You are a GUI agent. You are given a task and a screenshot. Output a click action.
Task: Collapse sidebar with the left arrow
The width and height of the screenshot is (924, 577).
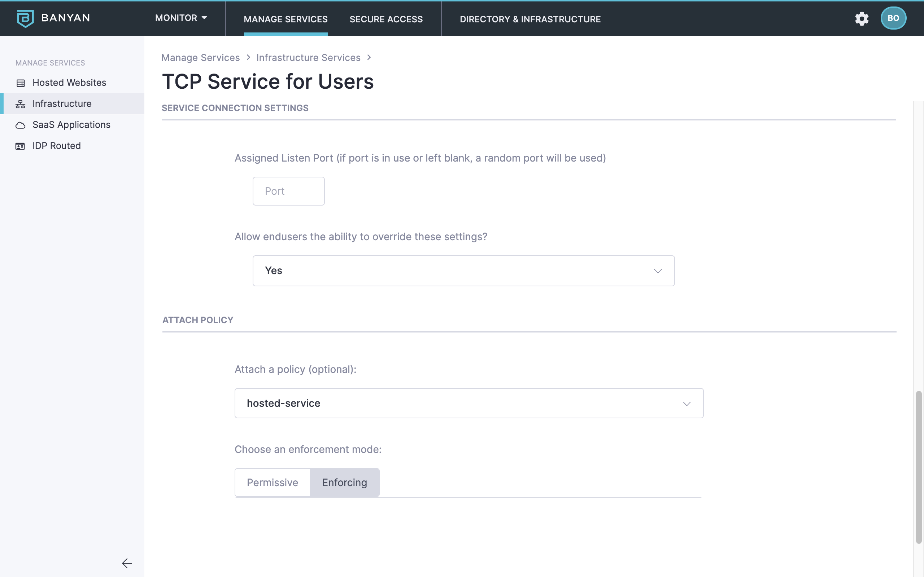pos(127,563)
